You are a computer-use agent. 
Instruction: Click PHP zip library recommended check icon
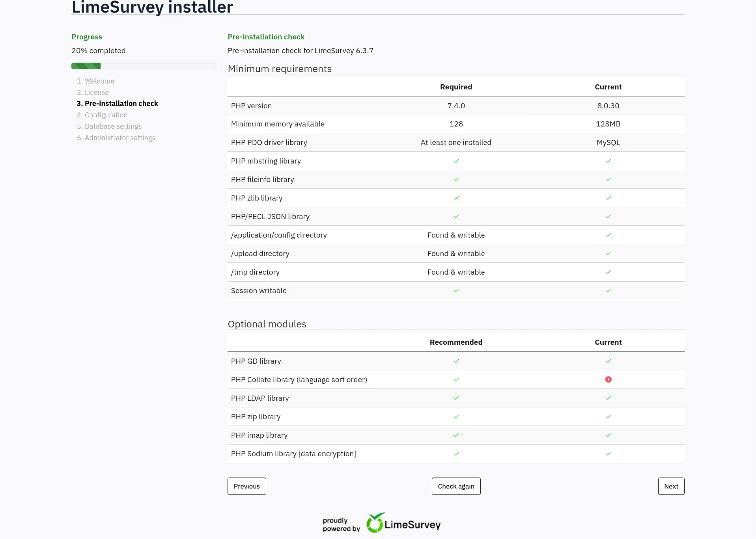click(x=456, y=416)
